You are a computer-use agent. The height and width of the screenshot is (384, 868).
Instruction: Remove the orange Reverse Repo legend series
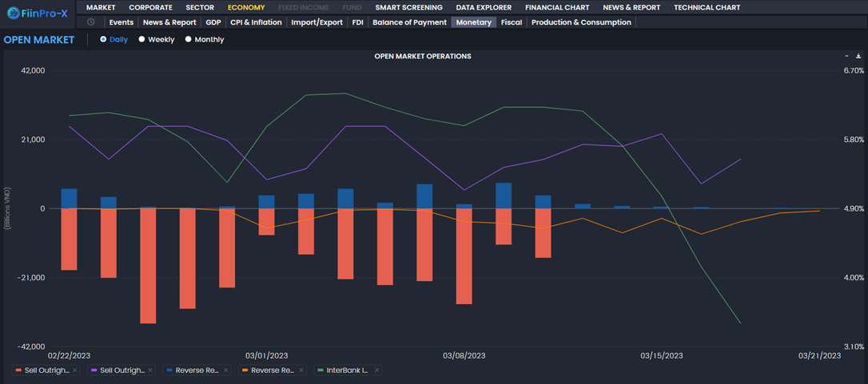(x=301, y=370)
